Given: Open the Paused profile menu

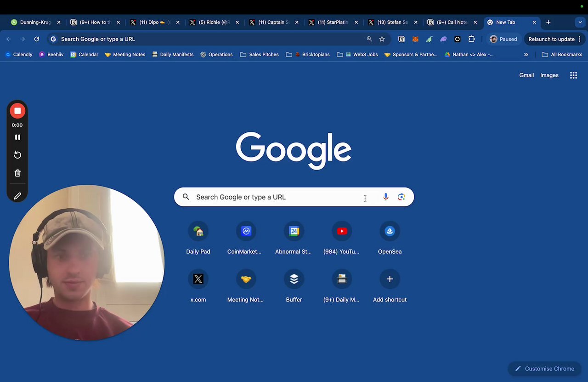Looking at the screenshot, I should (x=503, y=39).
